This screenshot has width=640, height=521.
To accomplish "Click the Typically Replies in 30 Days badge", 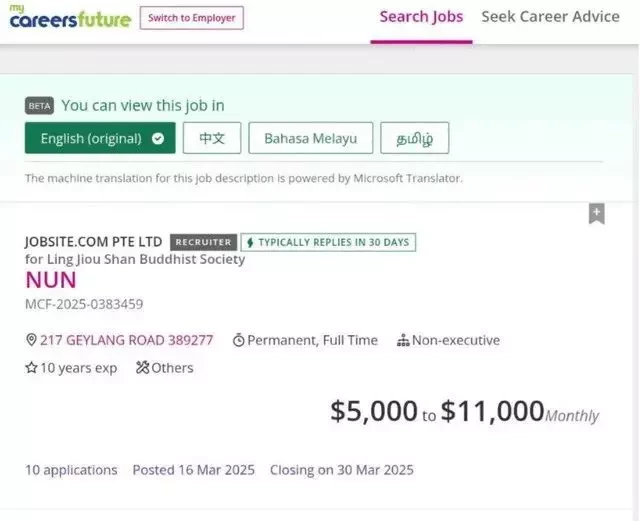I will (328, 242).
